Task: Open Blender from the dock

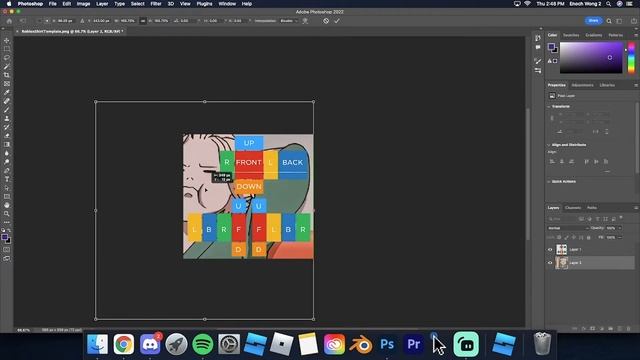Action: [360, 344]
